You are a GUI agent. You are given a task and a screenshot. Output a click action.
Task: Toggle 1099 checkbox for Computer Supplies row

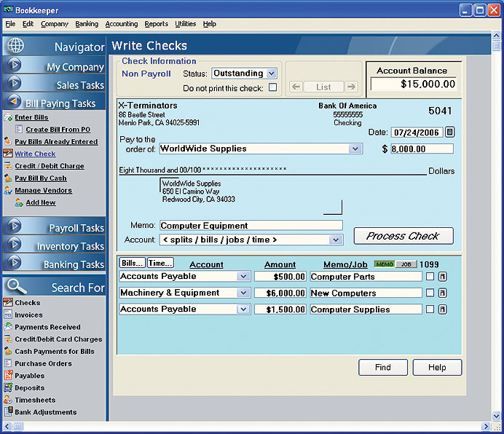coord(430,309)
